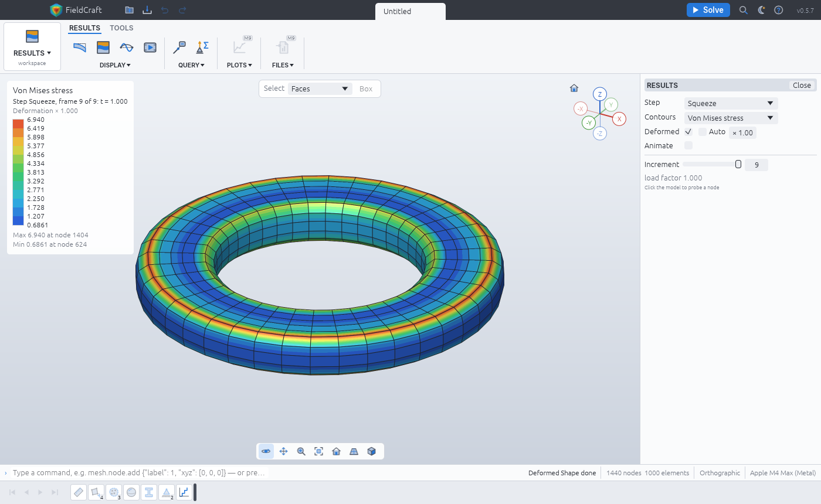Uncheck the Deformed checkbox
The width and height of the screenshot is (821, 504).
[688, 132]
